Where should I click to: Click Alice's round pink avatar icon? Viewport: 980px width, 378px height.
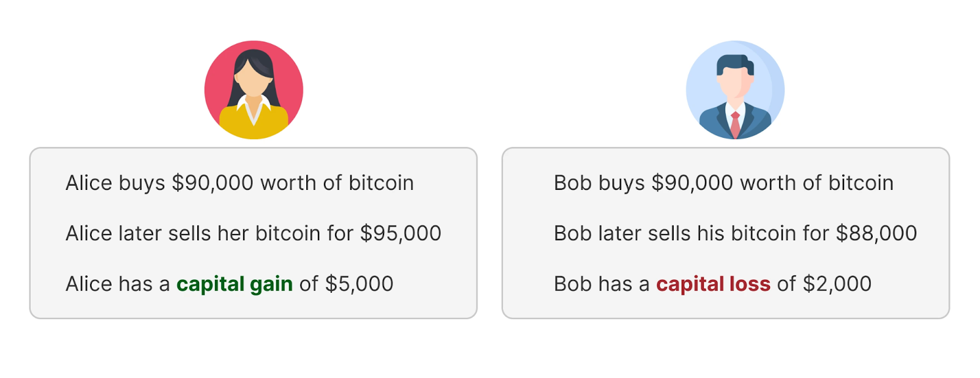254,90
